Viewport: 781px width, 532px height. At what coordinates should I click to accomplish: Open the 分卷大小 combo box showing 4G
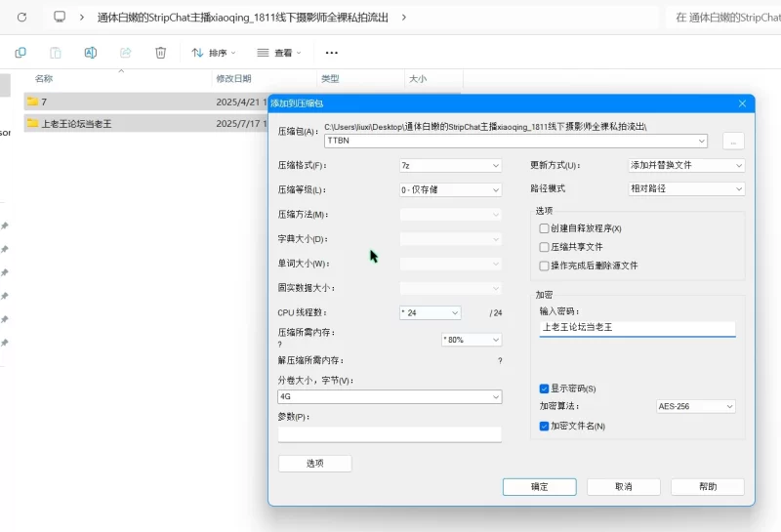click(390, 396)
